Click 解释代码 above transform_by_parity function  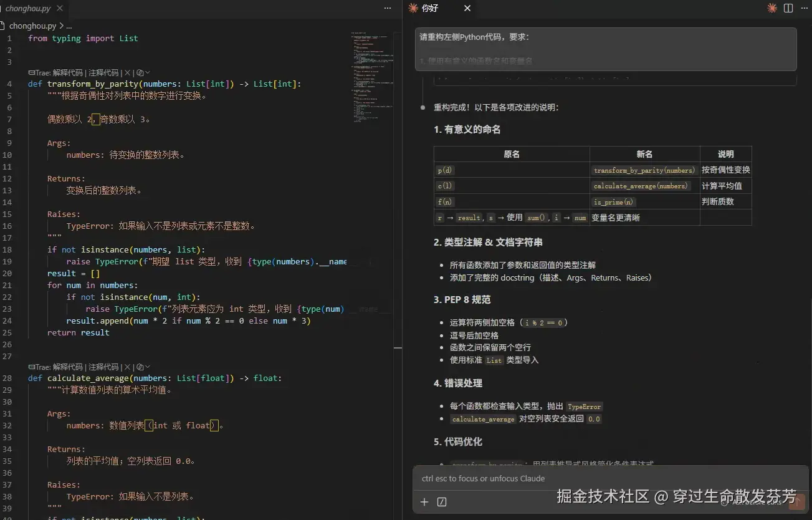tap(68, 72)
